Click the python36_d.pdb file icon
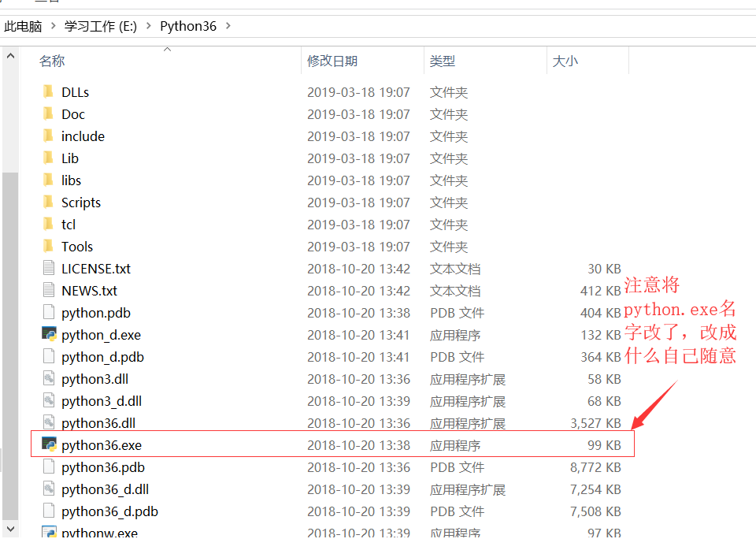Screen dimensions: 756x550 [x=49, y=511]
